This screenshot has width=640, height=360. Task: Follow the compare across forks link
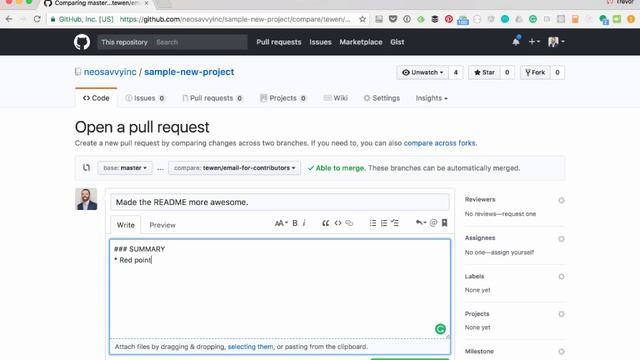coord(439,143)
